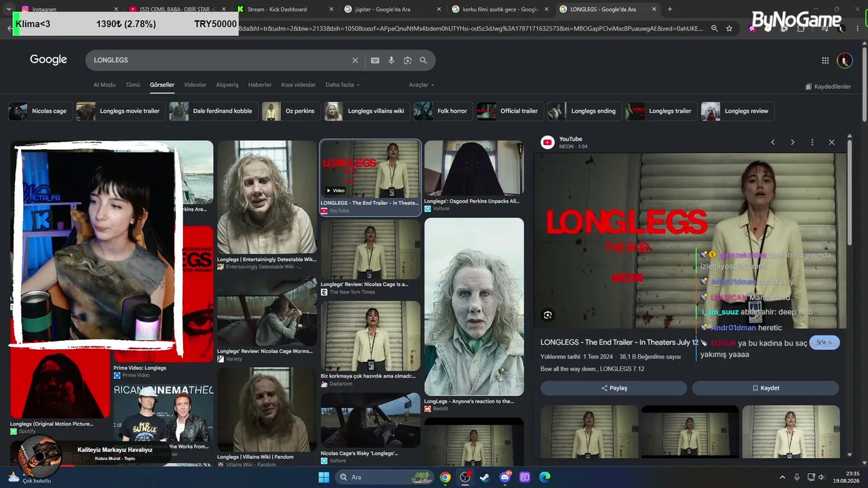Image resolution: width=868 pixels, height=488 pixels.
Task: Open the zoom magnifier in the address bar
Action: 714,28
